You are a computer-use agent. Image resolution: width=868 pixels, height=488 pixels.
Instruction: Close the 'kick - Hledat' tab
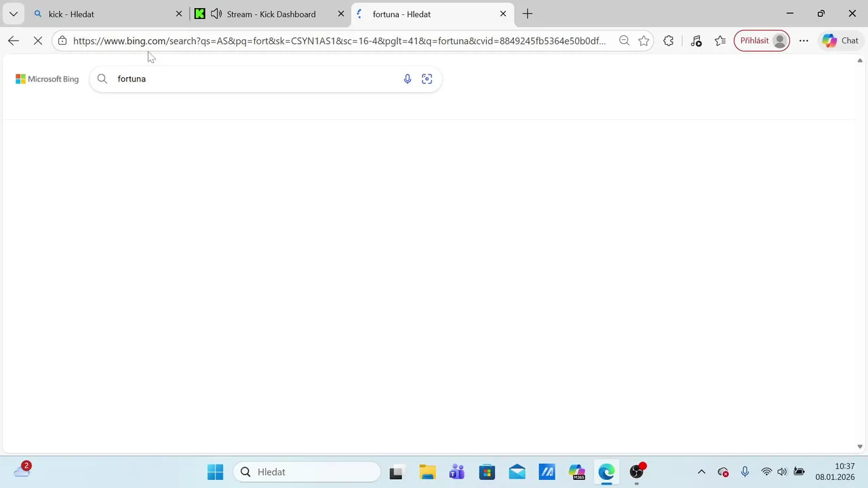click(179, 14)
